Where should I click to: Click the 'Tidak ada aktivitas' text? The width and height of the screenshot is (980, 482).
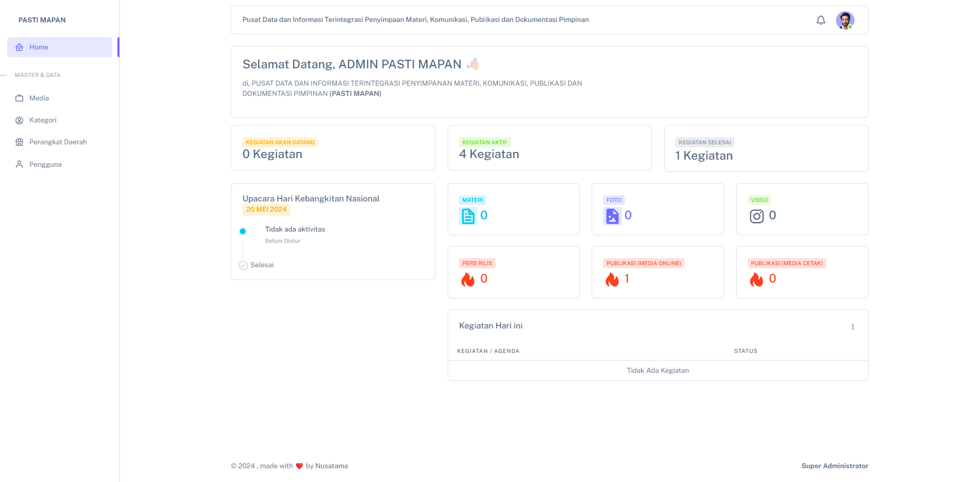(x=295, y=230)
